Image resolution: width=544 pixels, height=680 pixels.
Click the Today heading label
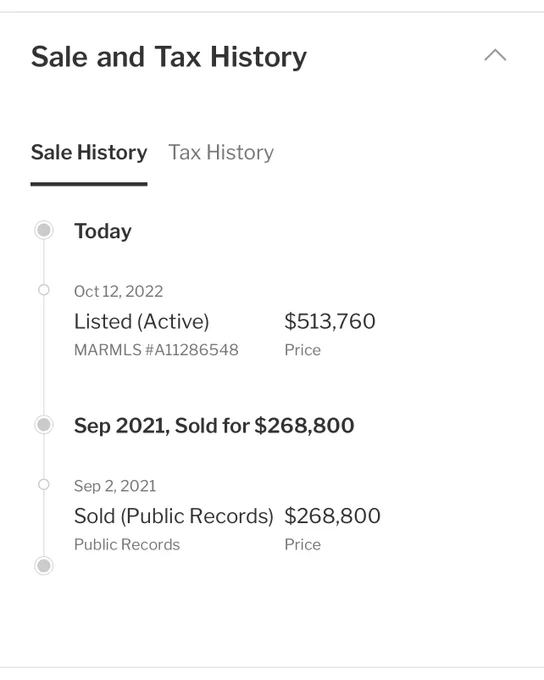(103, 231)
